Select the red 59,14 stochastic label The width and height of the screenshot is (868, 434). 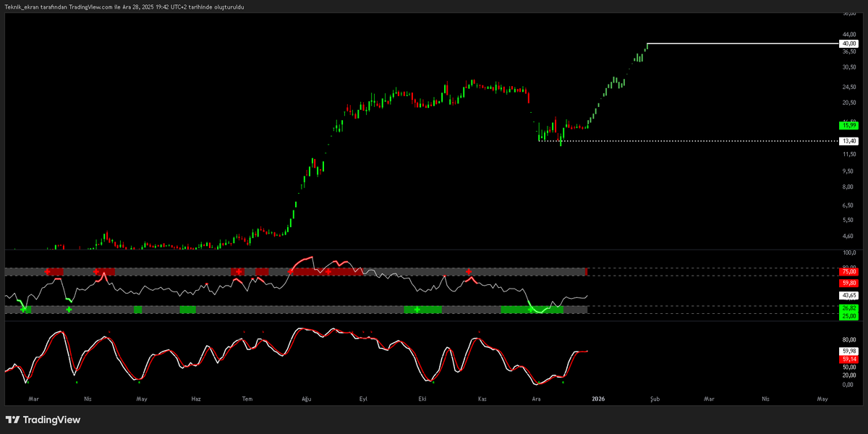pos(848,359)
